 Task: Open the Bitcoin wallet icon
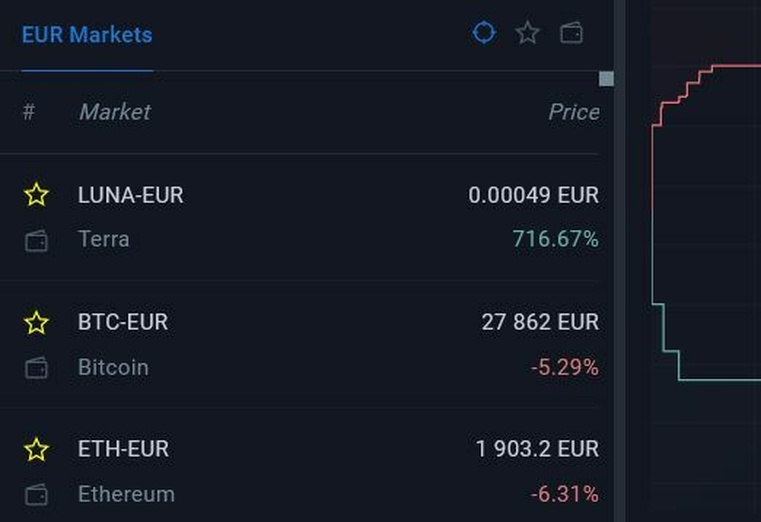(36, 368)
